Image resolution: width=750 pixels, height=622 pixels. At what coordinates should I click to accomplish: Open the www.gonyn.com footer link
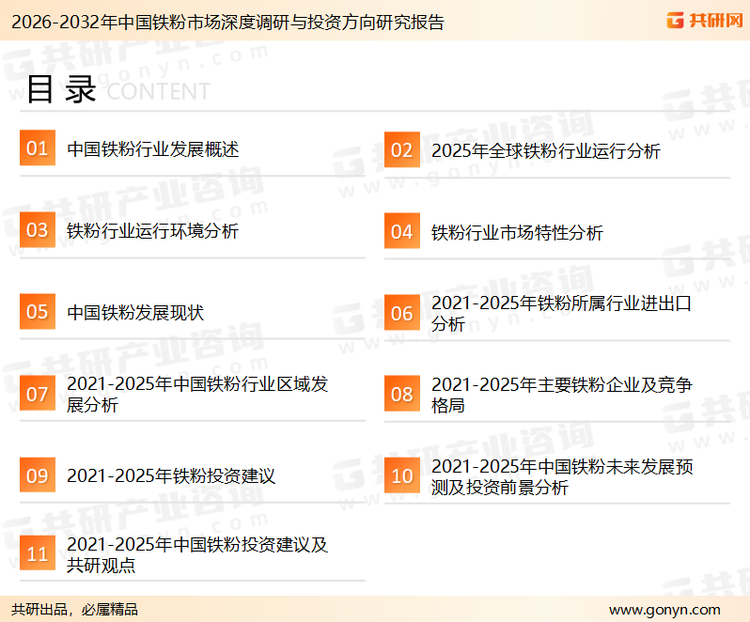[x=664, y=610]
